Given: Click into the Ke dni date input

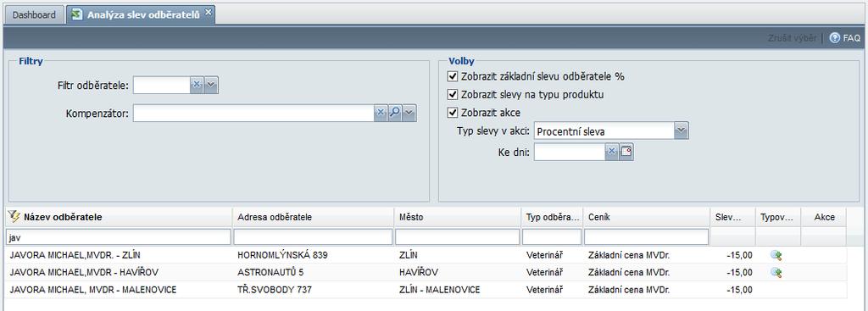Looking at the screenshot, I should coord(570,153).
